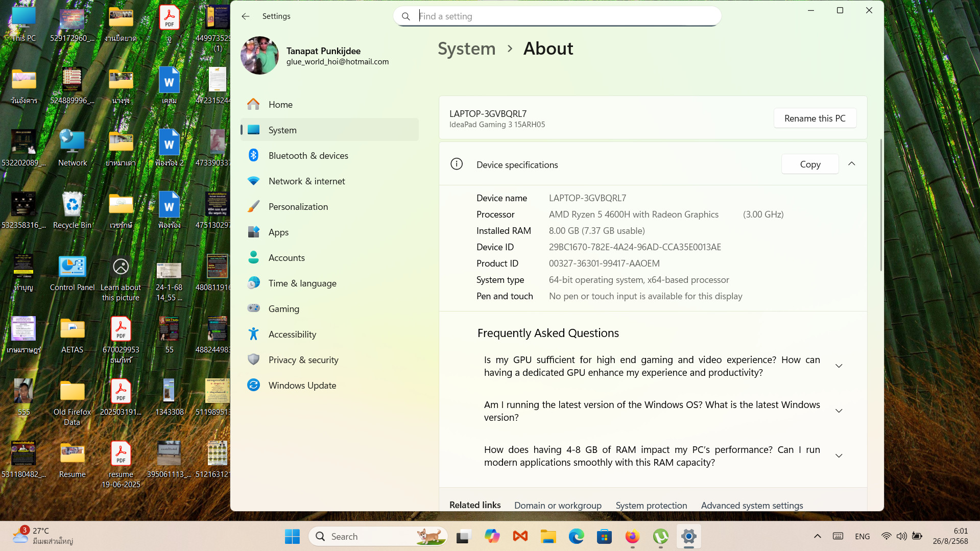The height and width of the screenshot is (551, 980).
Task: Click the Accessibility figure icon
Action: tap(253, 334)
